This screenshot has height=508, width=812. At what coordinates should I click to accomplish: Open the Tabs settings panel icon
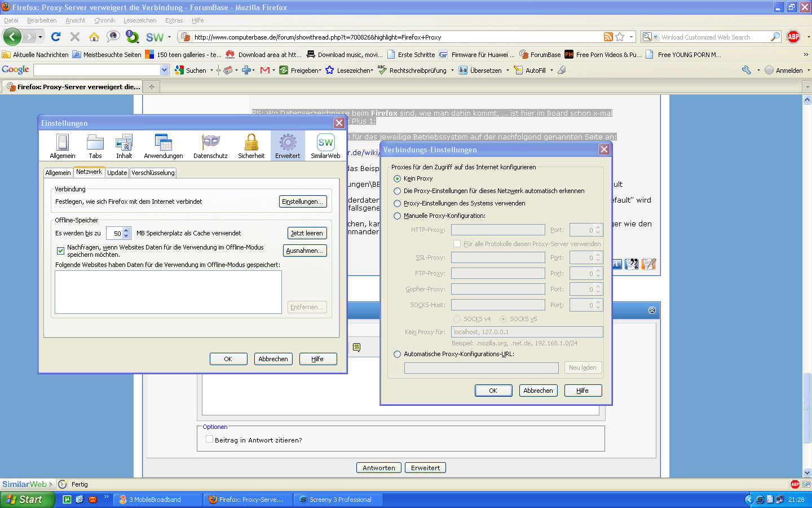point(95,146)
